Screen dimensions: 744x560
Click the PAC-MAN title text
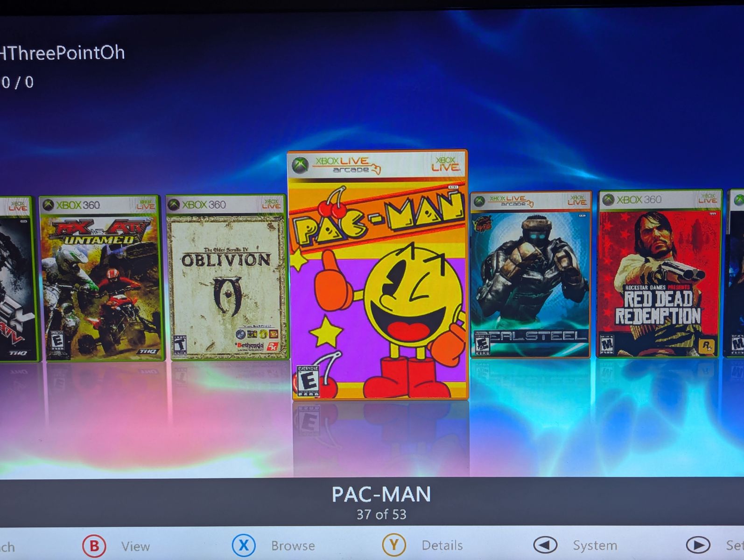pyautogui.click(x=381, y=494)
